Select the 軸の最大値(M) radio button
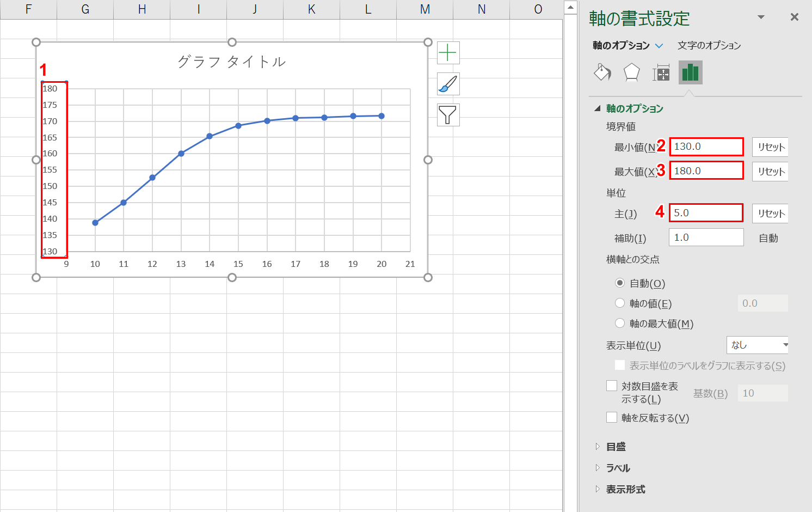 point(620,324)
